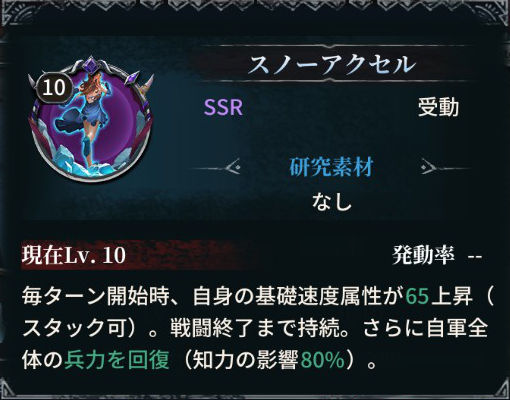Click the Snow Accel skill portrait icon
Viewport: 510px width, 400px height.
[91, 119]
